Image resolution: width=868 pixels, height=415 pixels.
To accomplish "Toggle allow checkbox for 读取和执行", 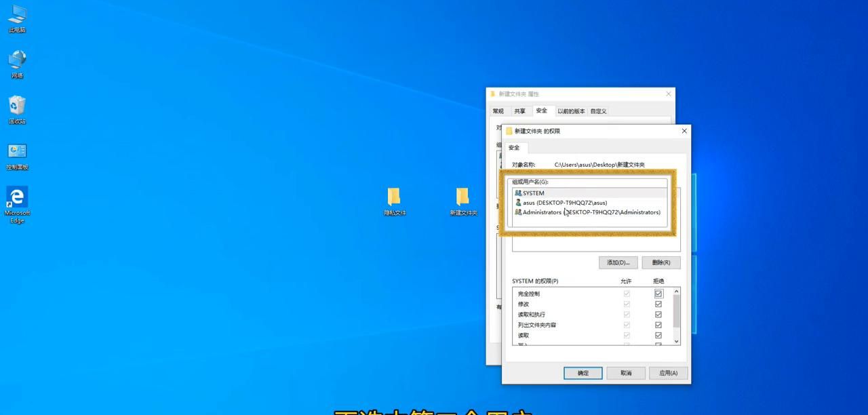I will click(x=627, y=315).
